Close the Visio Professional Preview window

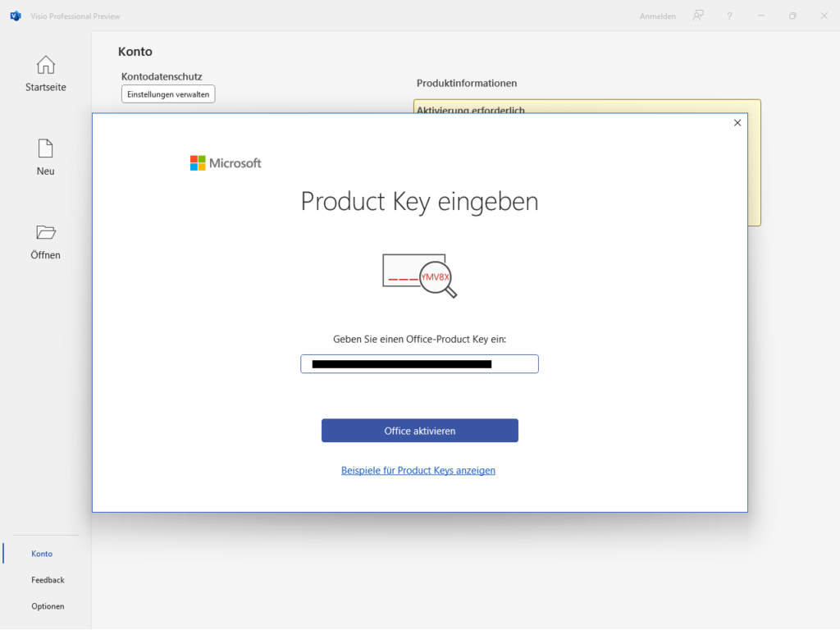point(824,16)
